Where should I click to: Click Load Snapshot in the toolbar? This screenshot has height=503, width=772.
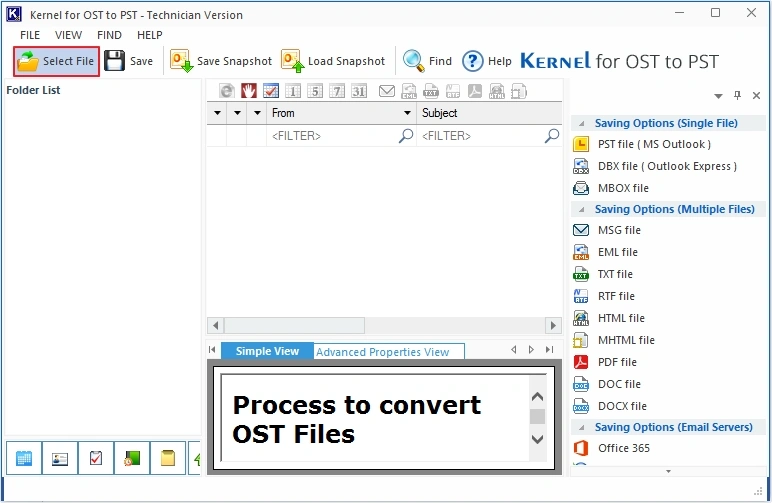click(333, 61)
